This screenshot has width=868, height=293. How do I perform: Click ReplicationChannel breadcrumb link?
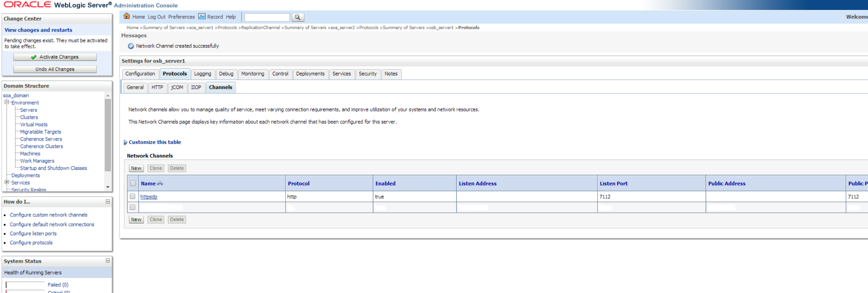click(x=261, y=28)
